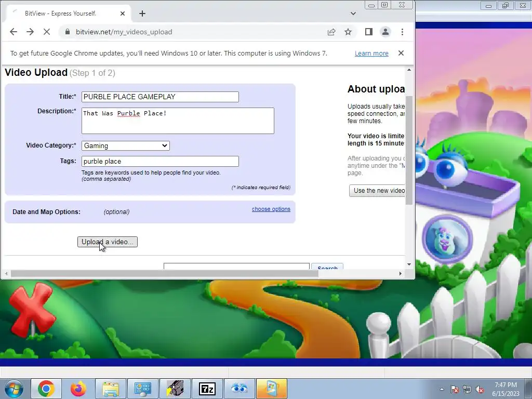The width and height of the screenshot is (532, 399).
Task: Open the Chrome profile avatar menu
Action: 385,32
